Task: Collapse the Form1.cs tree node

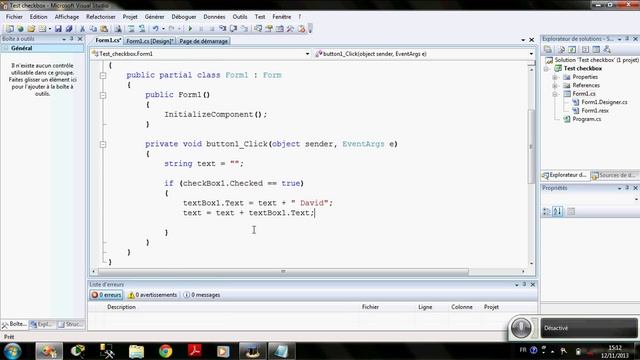Action: (555, 94)
